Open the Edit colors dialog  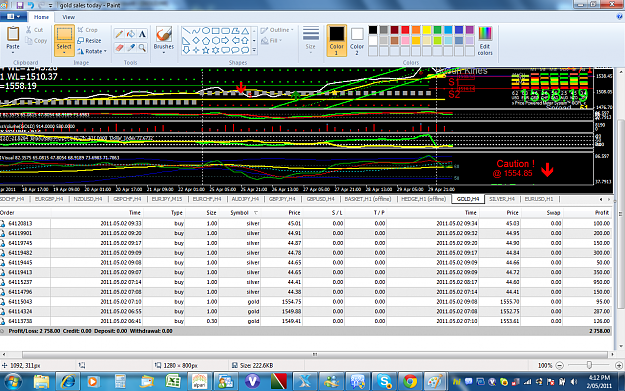click(x=485, y=41)
